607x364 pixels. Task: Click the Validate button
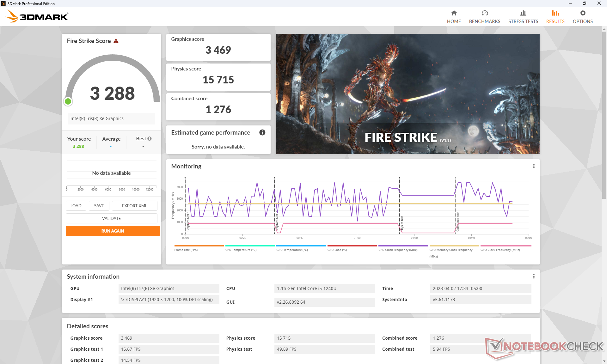coord(111,218)
